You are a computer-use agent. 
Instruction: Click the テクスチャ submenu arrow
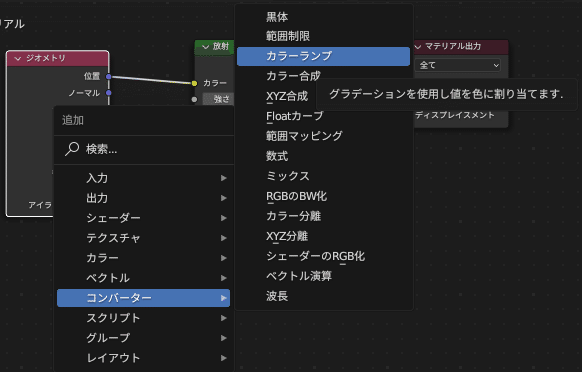click(x=223, y=238)
